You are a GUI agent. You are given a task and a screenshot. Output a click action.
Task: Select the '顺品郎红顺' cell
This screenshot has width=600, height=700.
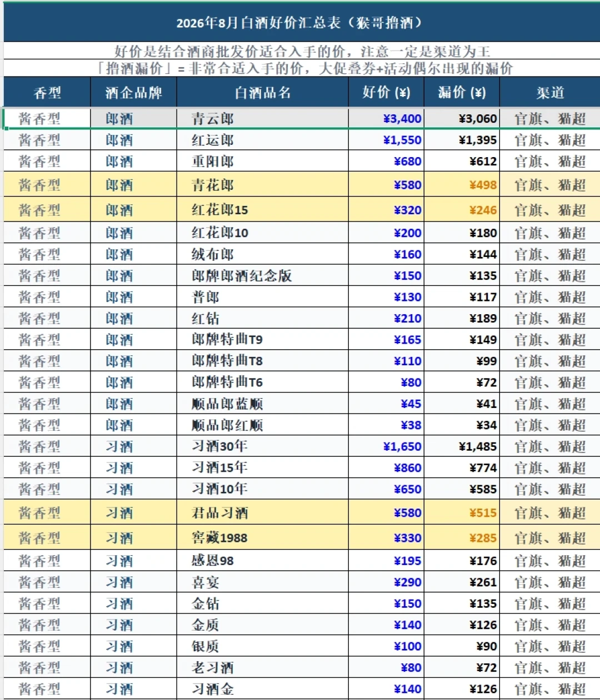pyautogui.click(x=263, y=425)
